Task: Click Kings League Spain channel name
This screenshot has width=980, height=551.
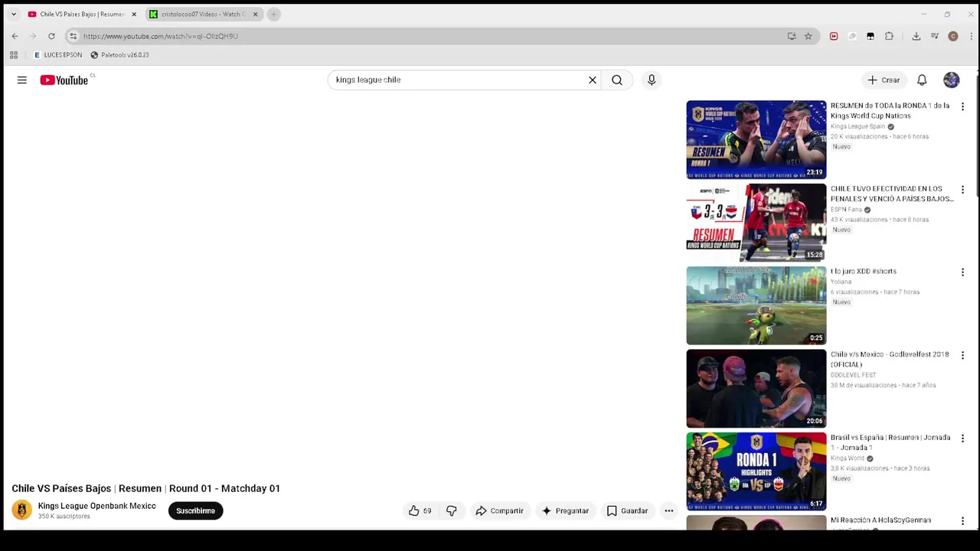Action: point(857,126)
